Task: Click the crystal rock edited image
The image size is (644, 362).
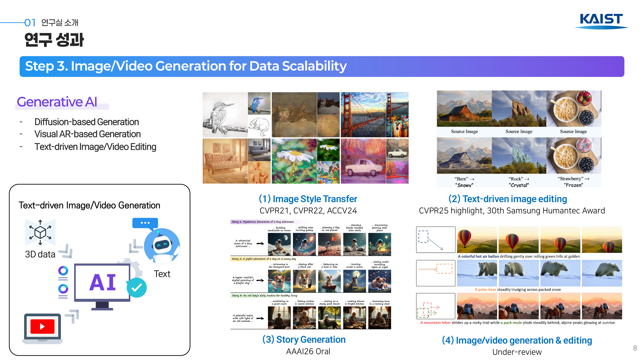Action: [x=519, y=155]
